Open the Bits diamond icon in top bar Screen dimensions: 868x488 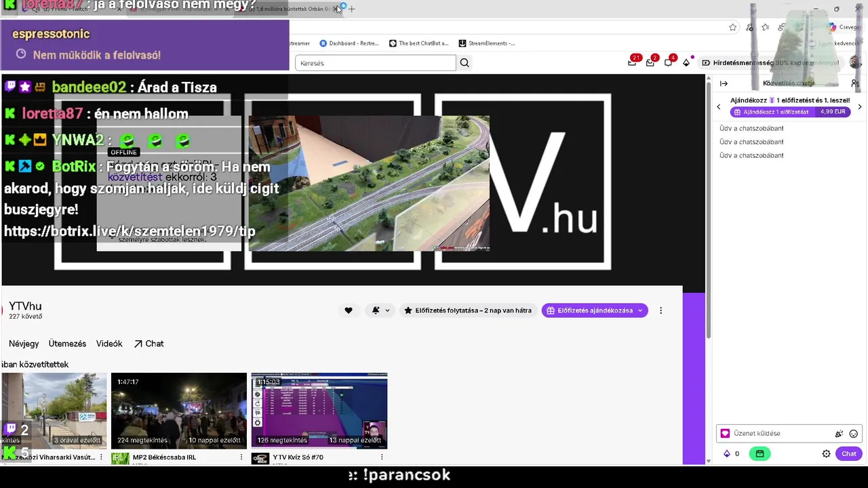pos(686,62)
